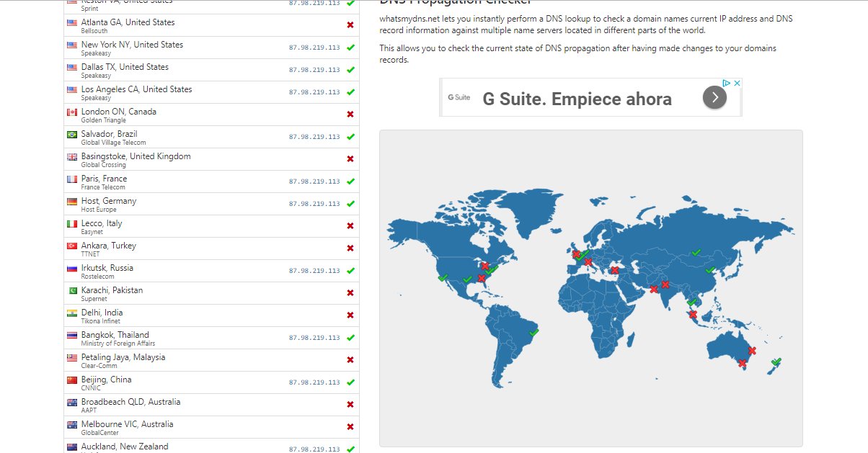Click the green check in Bangkok, Thailand row
Image resolution: width=868 pixels, height=453 pixels.
pyautogui.click(x=350, y=338)
